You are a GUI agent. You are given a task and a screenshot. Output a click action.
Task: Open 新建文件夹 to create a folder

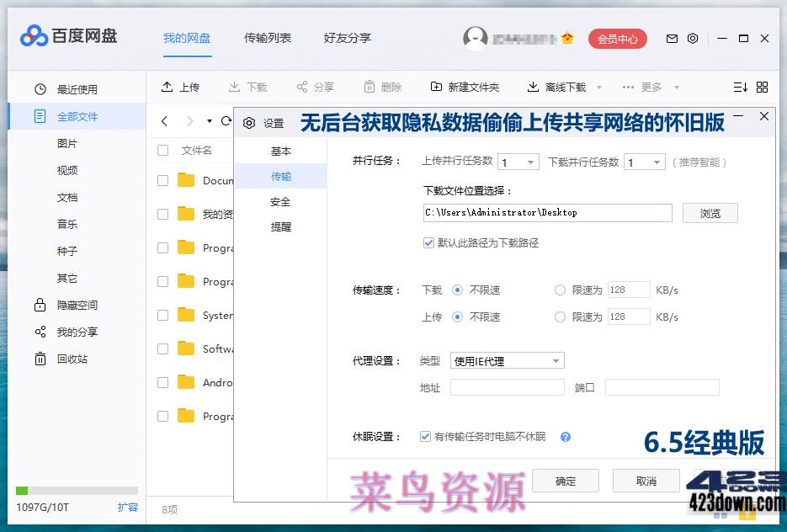466,87
